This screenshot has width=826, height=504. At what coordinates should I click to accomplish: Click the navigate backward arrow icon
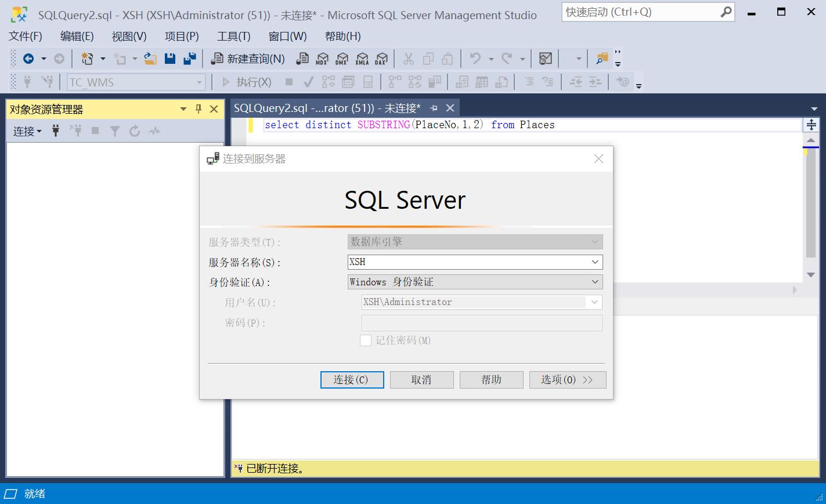click(x=28, y=59)
